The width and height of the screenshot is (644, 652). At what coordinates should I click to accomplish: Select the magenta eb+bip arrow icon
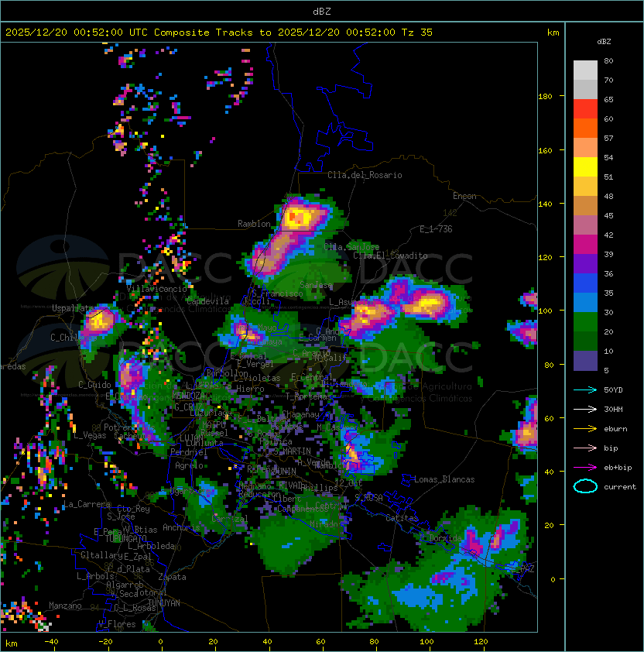[x=585, y=467]
